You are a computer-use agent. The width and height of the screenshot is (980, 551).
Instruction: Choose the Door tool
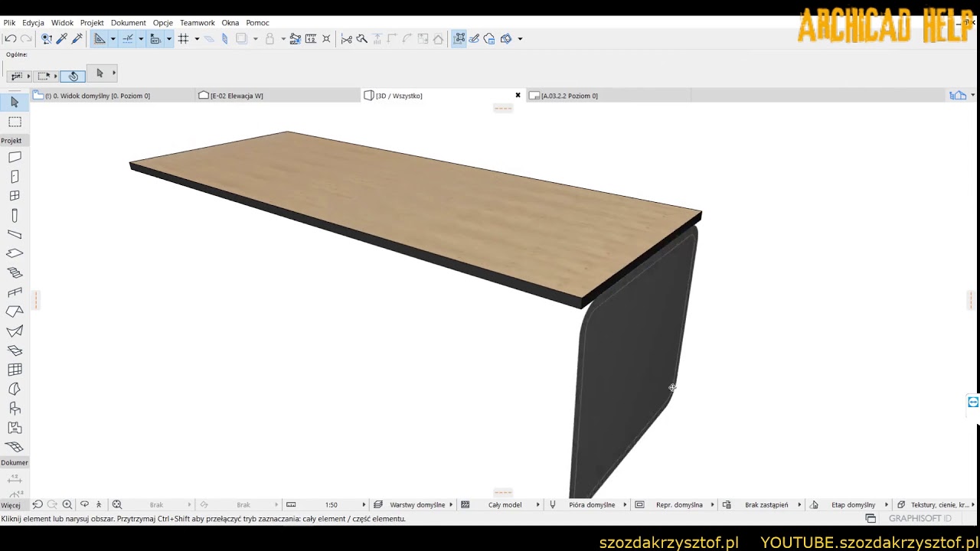point(15,177)
